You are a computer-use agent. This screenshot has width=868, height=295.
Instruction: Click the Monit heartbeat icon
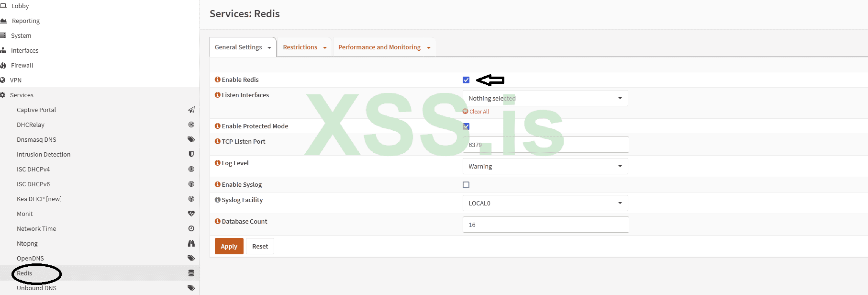[191, 214]
